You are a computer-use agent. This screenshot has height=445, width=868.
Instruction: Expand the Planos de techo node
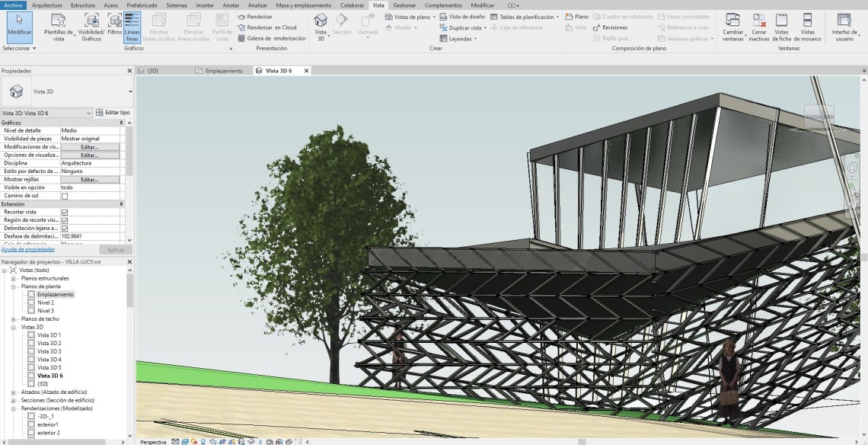[x=13, y=319]
